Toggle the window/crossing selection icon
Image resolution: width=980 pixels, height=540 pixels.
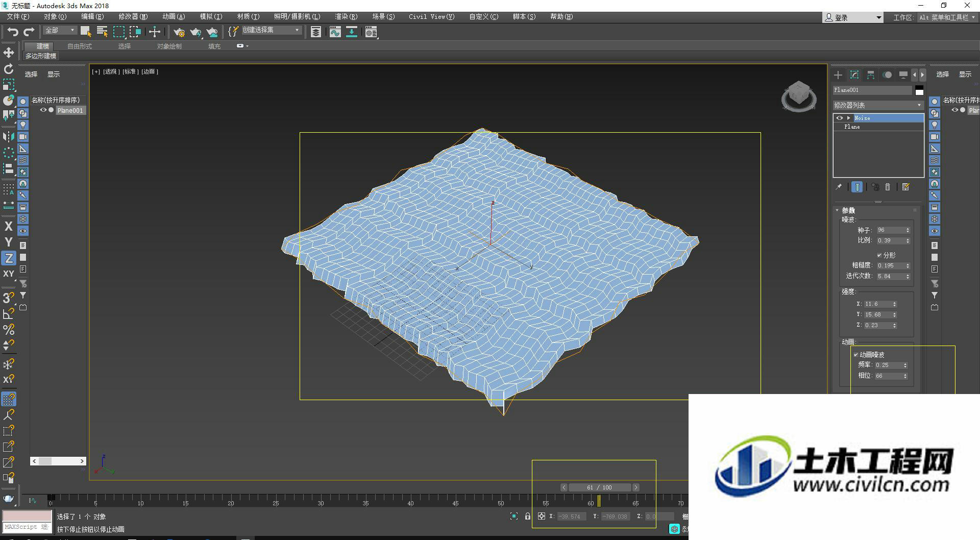[135, 32]
